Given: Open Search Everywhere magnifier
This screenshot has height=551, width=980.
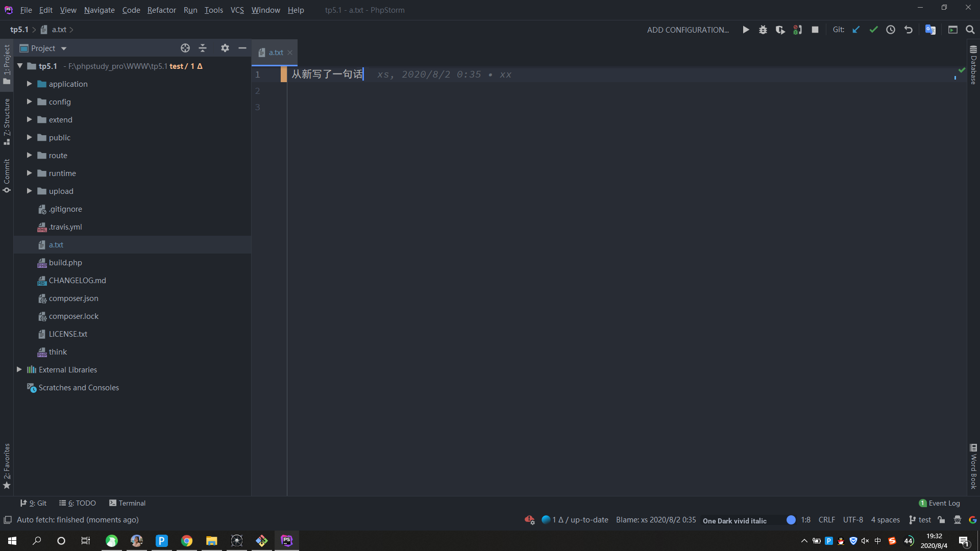Looking at the screenshot, I should pyautogui.click(x=970, y=30).
